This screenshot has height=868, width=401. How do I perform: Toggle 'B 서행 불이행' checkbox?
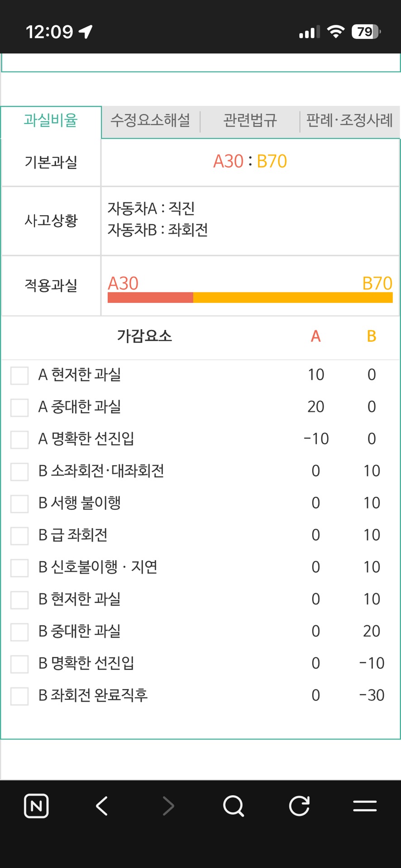pyautogui.click(x=19, y=504)
